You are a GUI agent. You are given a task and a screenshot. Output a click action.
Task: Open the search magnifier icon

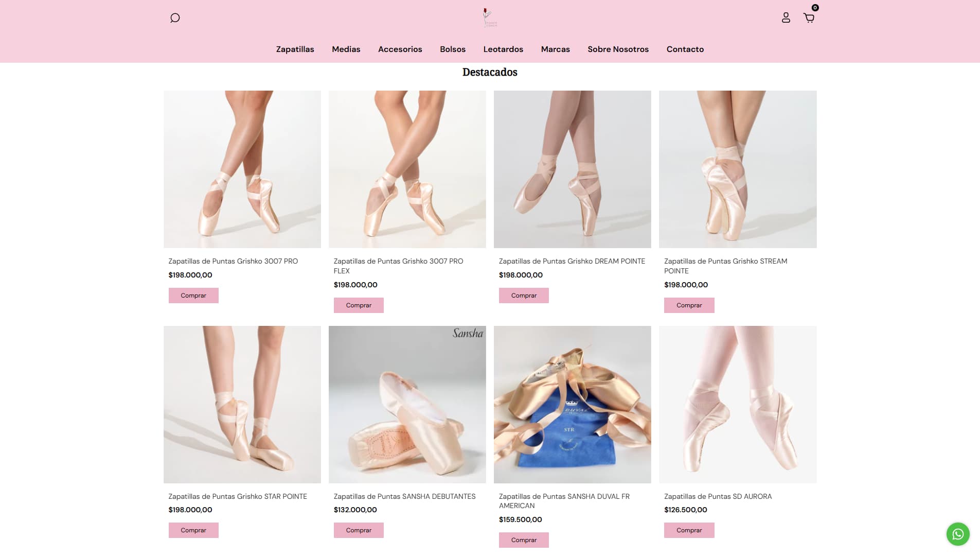174,18
